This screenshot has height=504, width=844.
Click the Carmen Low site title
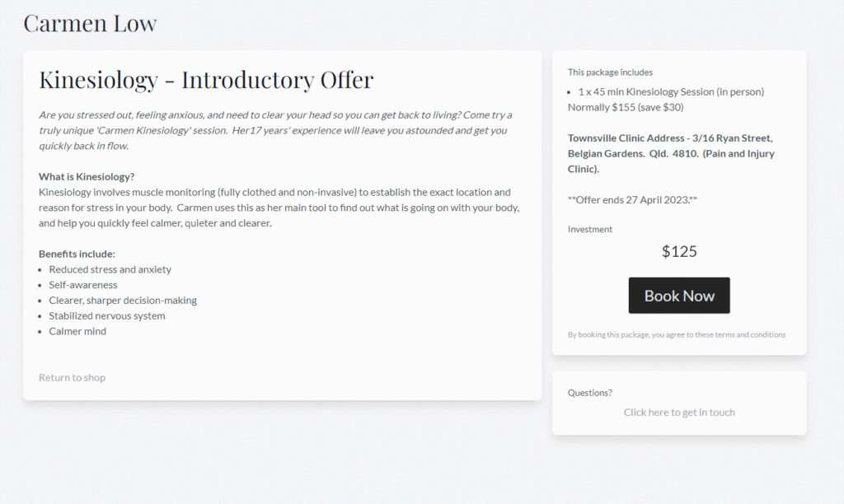point(90,23)
